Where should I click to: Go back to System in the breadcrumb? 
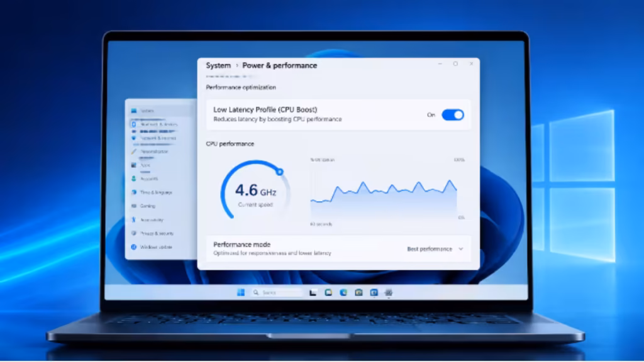coord(218,65)
